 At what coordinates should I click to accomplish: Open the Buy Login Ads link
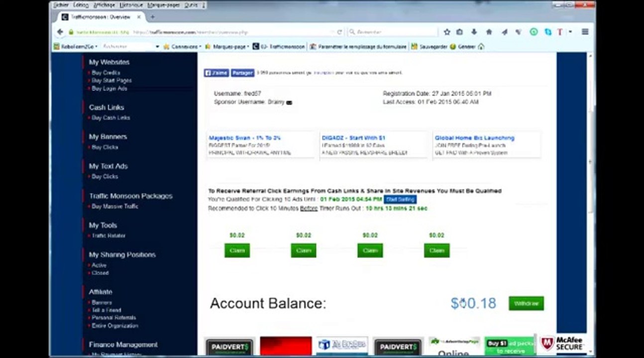point(109,89)
